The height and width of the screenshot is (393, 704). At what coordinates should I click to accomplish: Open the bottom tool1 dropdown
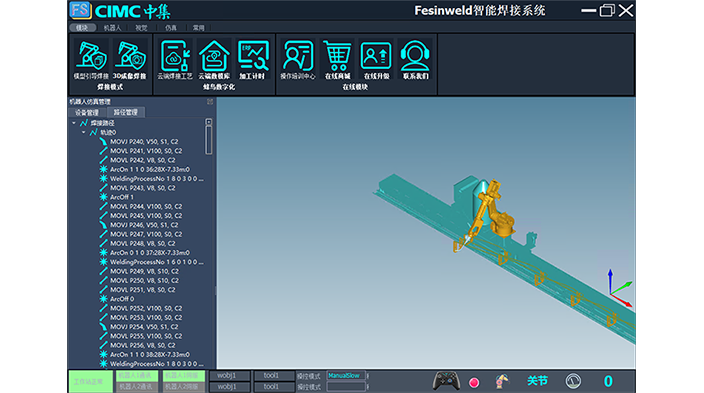(274, 387)
